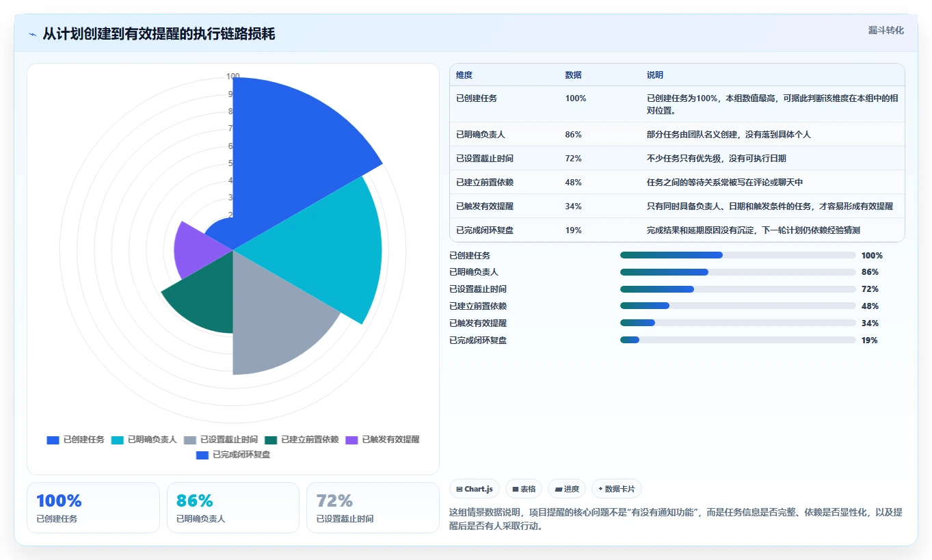This screenshot has width=932, height=560.
Task: Toggle the 已完成闭环复盘 legend item
Action: pyautogui.click(x=233, y=454)
